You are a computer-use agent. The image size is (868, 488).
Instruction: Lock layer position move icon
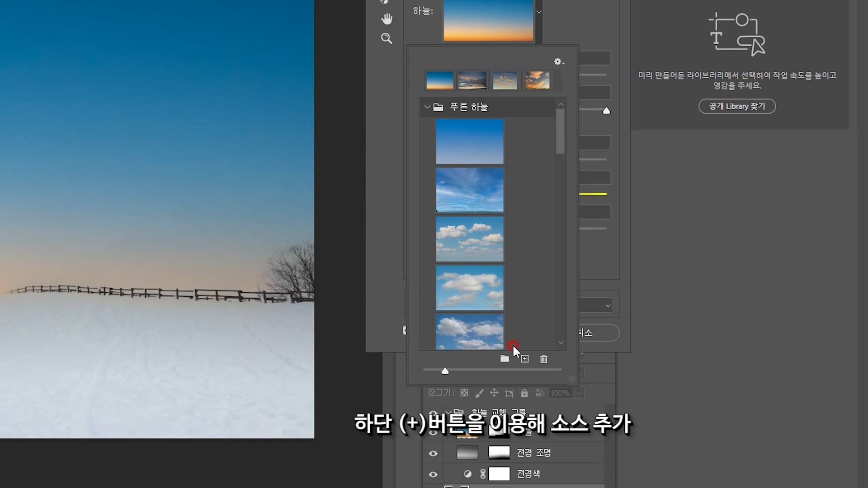(494, 393)
